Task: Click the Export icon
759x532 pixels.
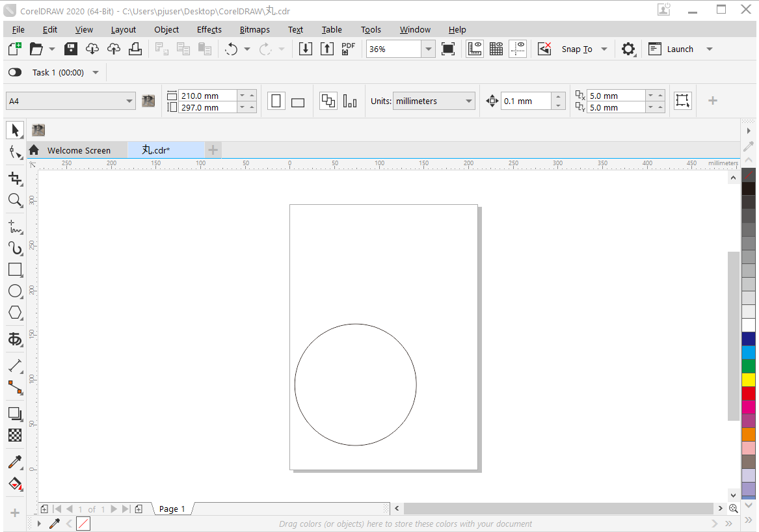Action: [326, 49]
